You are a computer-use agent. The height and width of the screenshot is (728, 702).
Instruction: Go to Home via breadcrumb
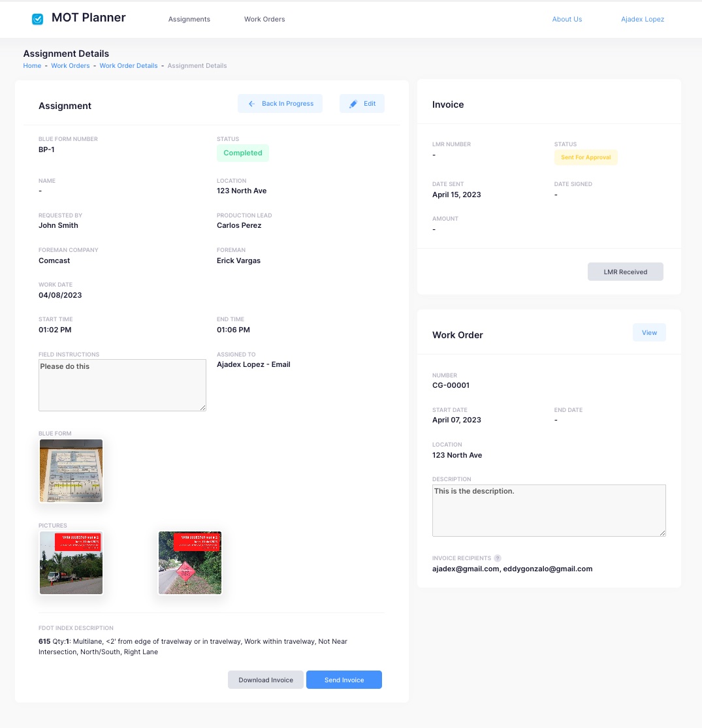[32, 66]
